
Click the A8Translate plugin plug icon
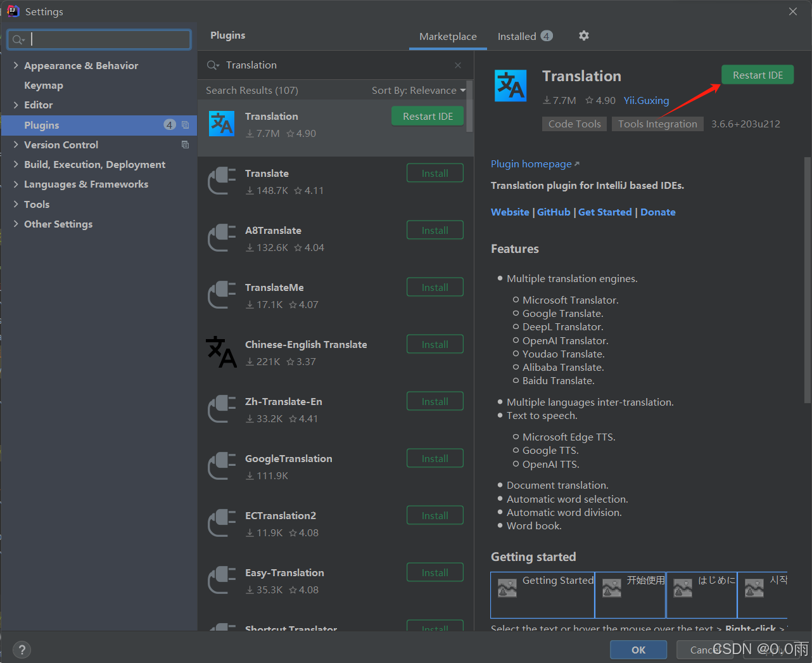click(x=222, y=238)
